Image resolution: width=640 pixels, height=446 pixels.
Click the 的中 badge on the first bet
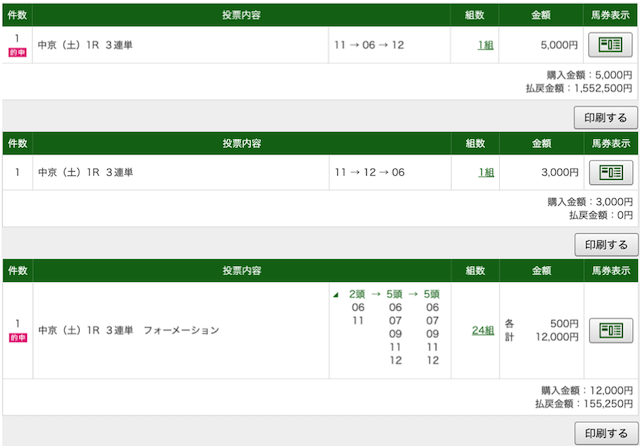pyautogui.click(x=18, y=52)
